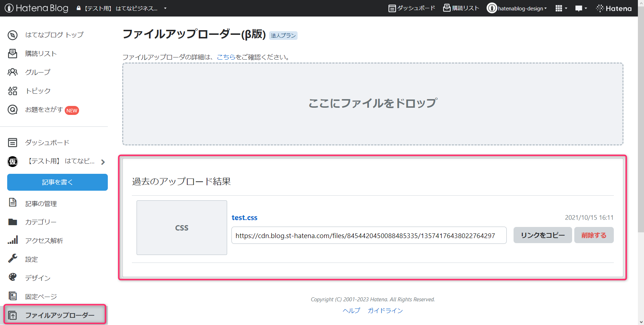Click the 削除する button
Image resolution: width=644 pixels, height=325 pixels.
[x=594, y=235]
